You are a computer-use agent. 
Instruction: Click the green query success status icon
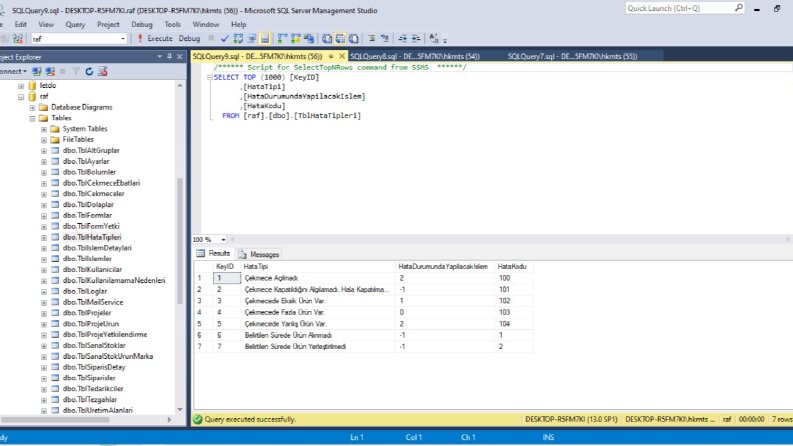[x=197, y=419]
